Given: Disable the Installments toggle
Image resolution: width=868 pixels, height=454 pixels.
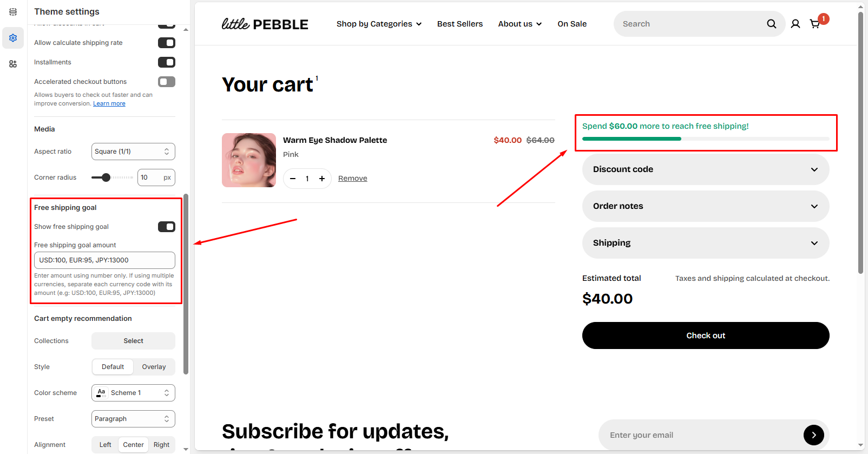Looking at the screenshot, I should point(166,62).
